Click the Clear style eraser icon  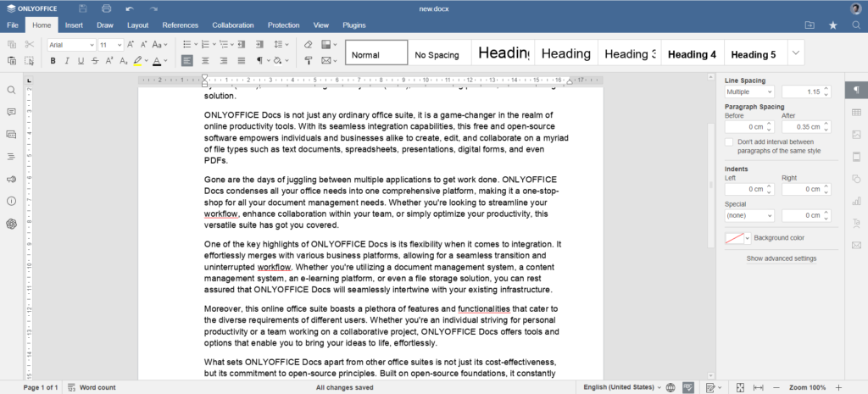(309, 44)
